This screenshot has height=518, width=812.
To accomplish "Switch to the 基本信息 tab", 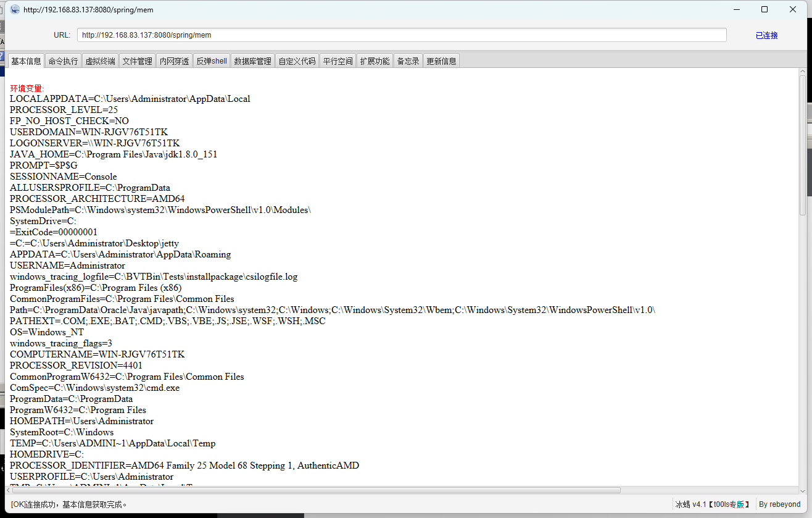I will 26,61.
